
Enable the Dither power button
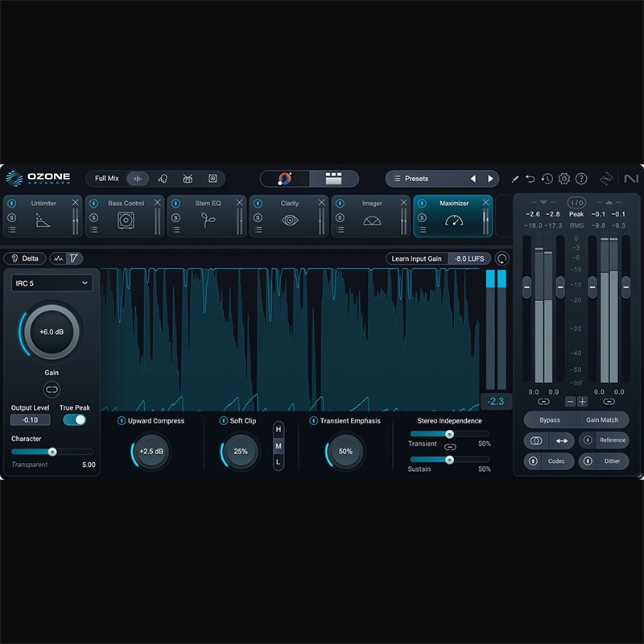(588, 461)
